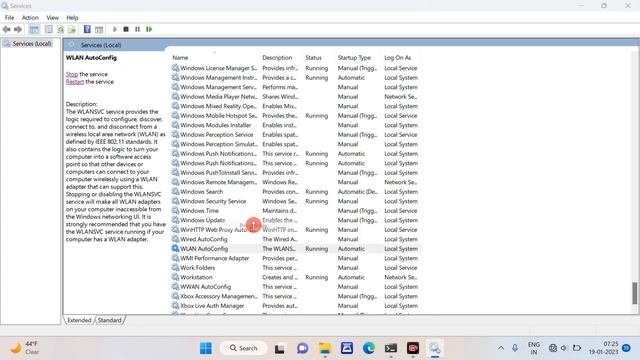
Task: Sort by the Status column header
Action: pyautogui.click(x=313, y=58)
